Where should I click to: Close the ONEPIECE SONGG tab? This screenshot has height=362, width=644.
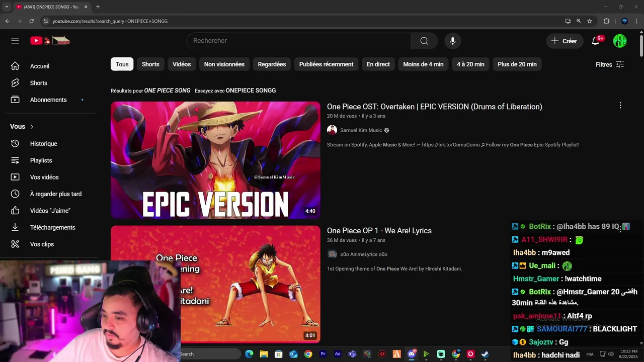click(86, 7)
